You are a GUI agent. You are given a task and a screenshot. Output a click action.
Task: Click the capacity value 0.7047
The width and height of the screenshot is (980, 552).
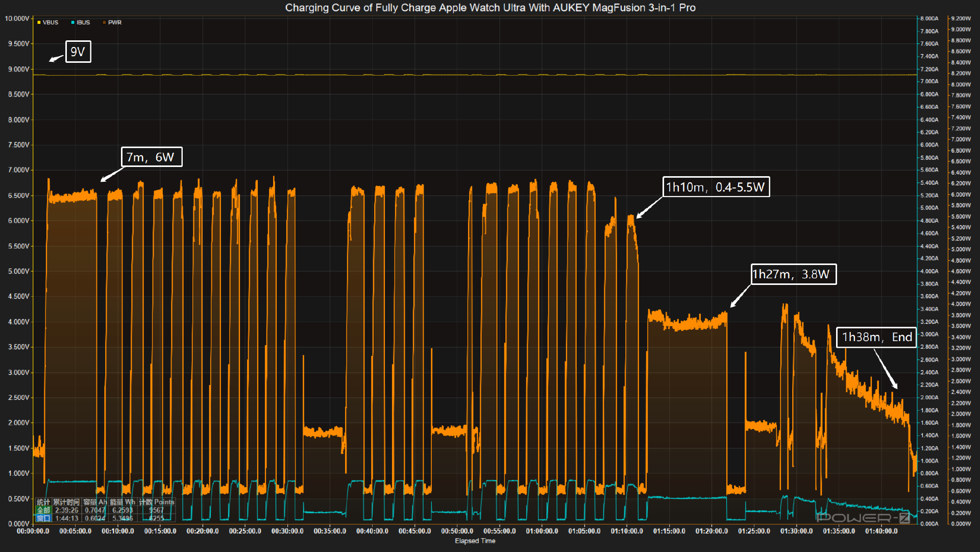pos(95,510)
